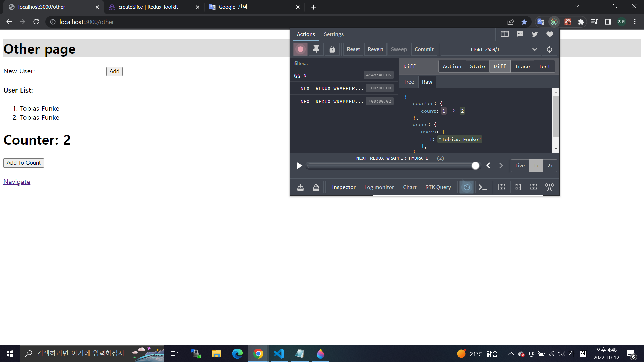Open the DevTools documentation book icon
Image resolution: width=644 pixels, height=362 pixels.
(x=505, y=34)
